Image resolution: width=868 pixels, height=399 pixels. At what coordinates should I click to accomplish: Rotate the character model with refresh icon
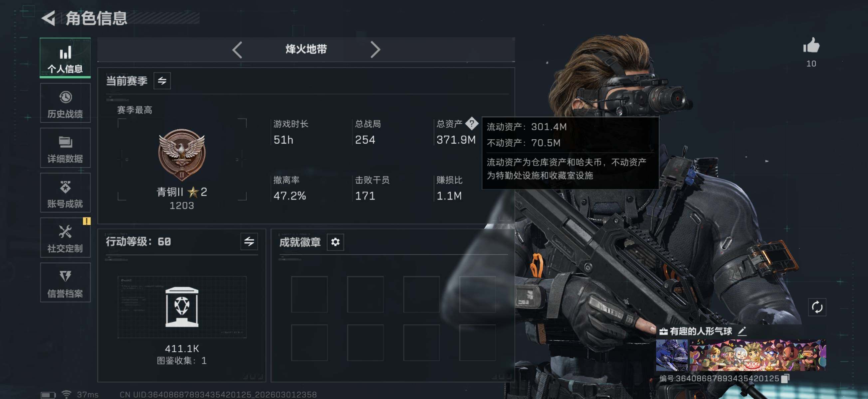(817, 307)
